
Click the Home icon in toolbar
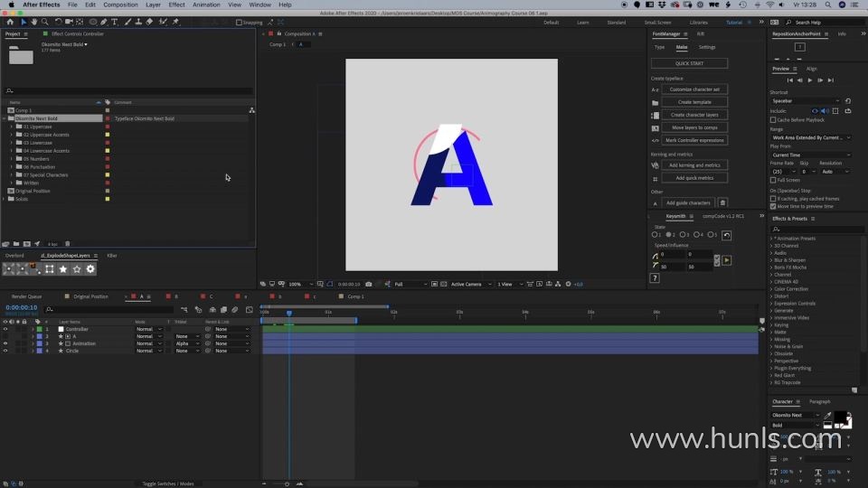(10, 22)
